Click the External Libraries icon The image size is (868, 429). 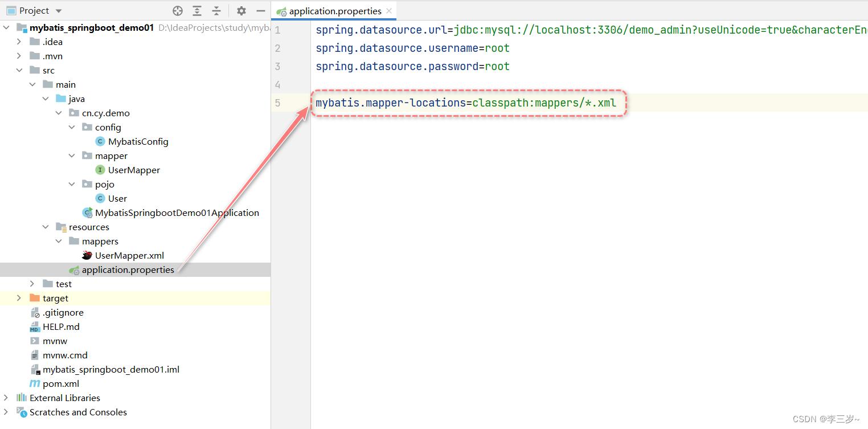coord(22,398)
